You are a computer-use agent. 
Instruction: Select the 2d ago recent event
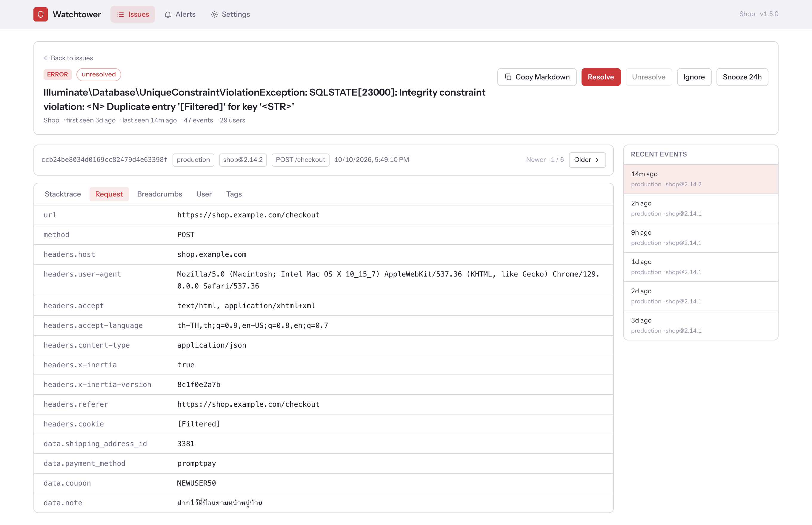701,297
